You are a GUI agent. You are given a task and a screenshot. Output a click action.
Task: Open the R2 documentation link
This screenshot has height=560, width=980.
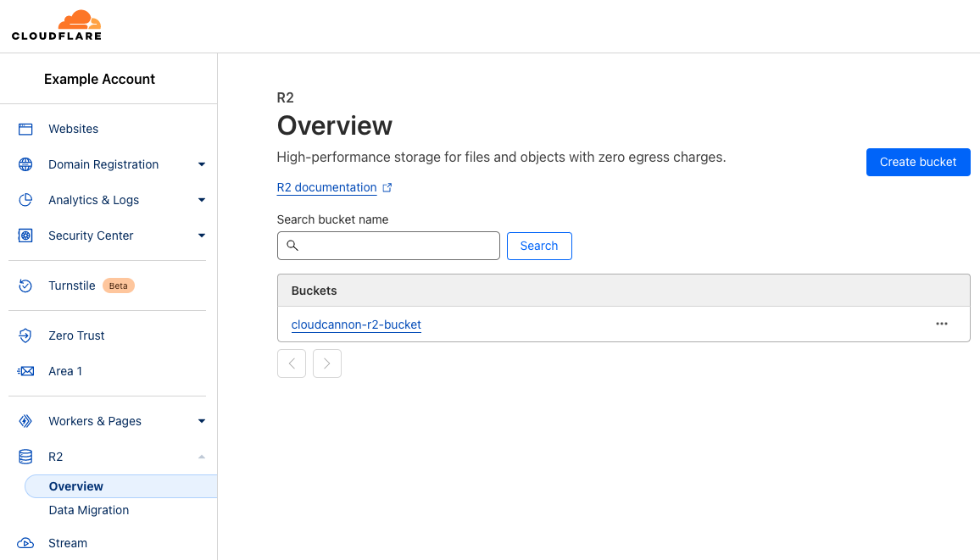327,187
